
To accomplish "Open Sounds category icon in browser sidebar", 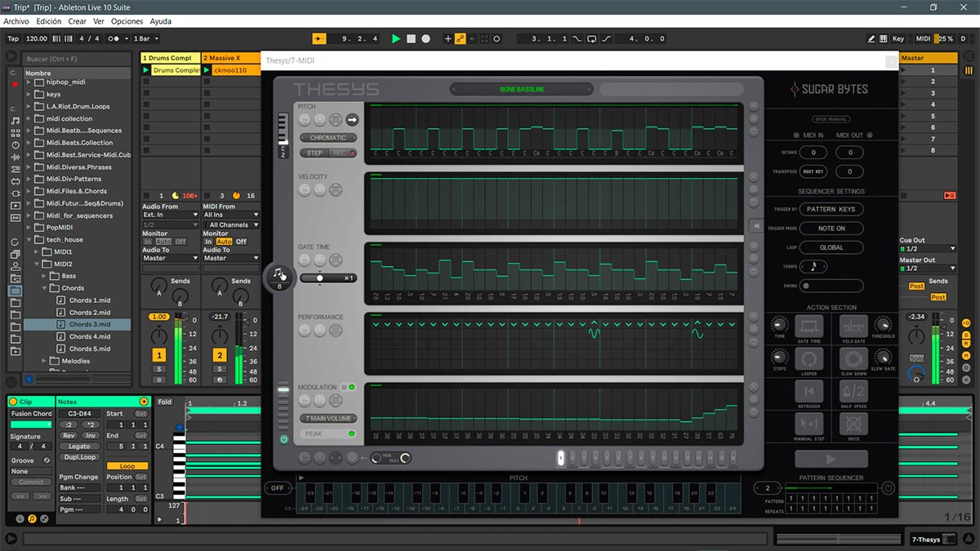I will pos(15,121).
